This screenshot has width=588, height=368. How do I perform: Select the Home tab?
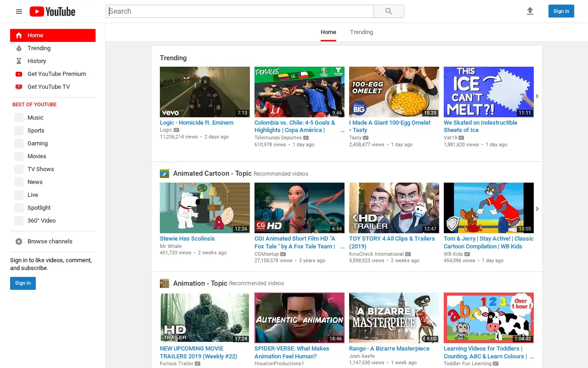click(x=328, y=32)
